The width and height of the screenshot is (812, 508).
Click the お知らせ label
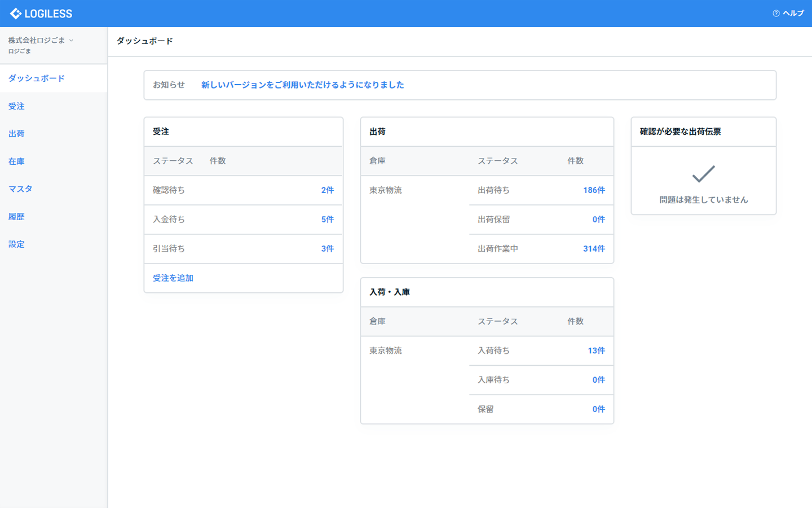tap(169, 85)
